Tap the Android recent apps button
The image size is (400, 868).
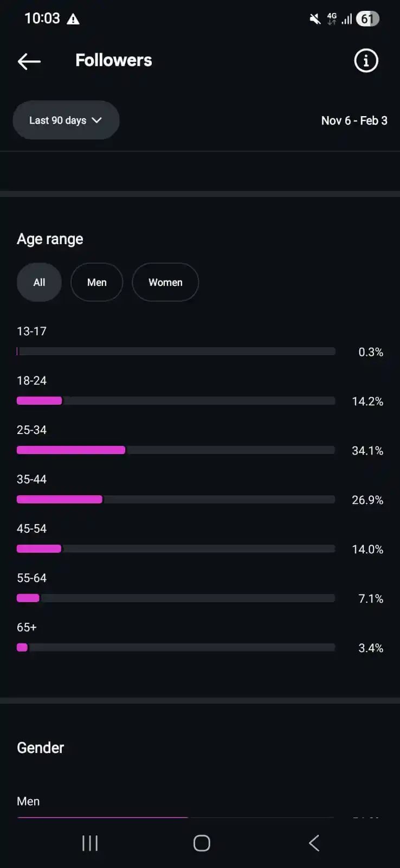(90, 843)
